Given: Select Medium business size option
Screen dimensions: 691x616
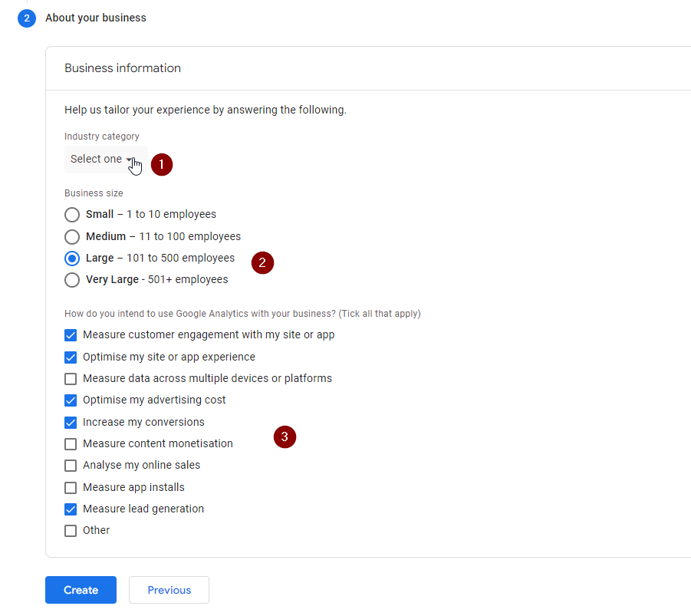Looking at the screenshot, I should pyautogui.click(x=72, y=237).
